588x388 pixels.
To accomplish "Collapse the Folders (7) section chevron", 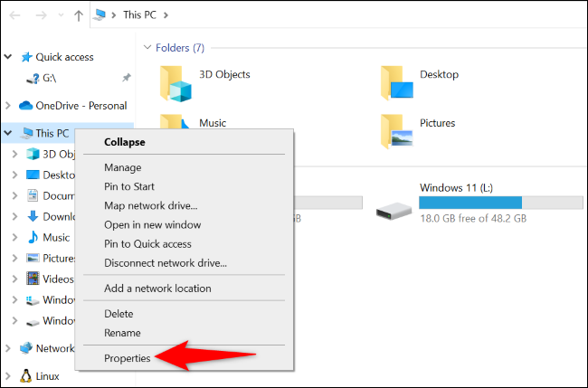I will [x=147, y=47].
